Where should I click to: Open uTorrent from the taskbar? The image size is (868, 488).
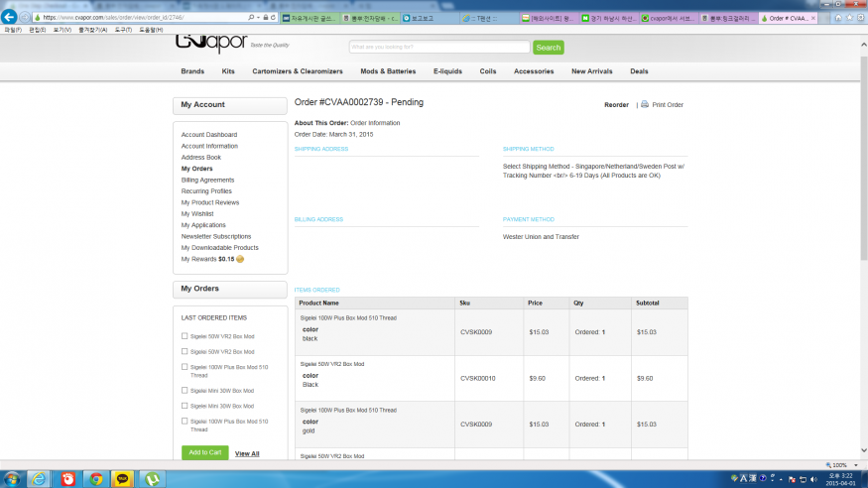[152, 478]
